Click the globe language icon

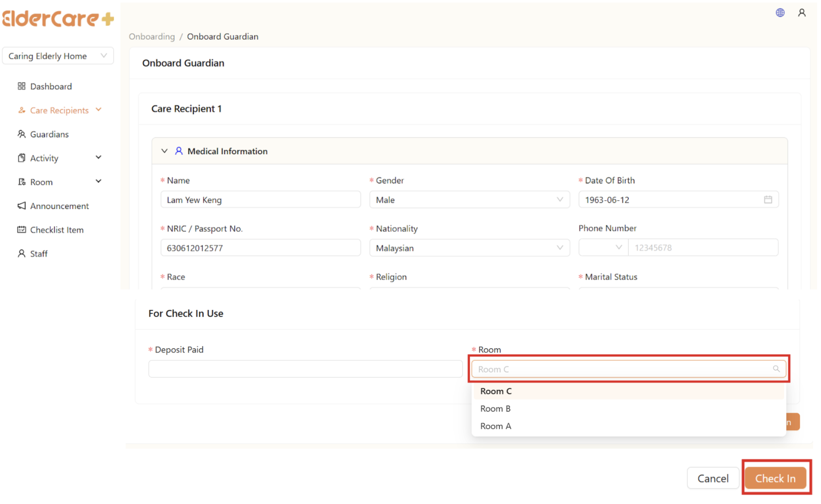click(780, 13)
